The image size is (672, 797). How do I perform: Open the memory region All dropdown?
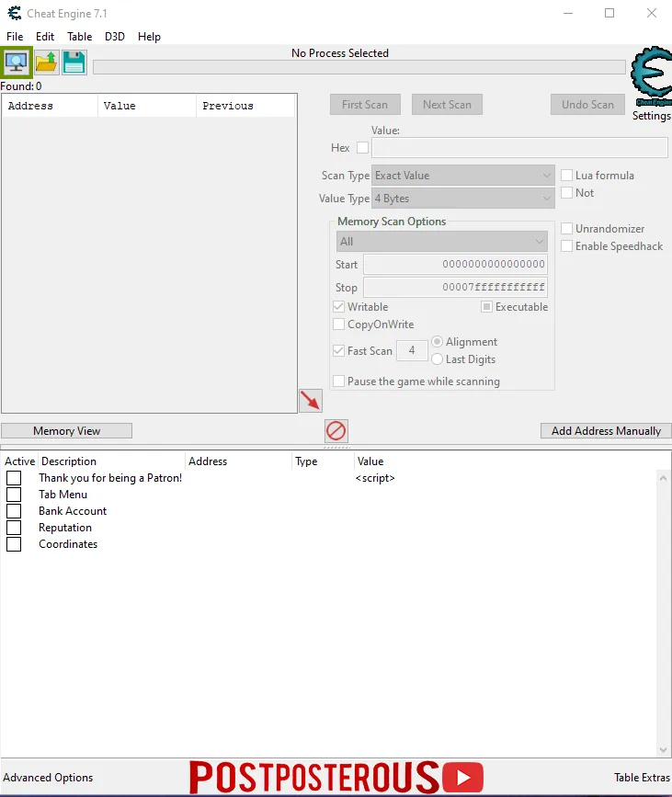(x=442, y=242)
